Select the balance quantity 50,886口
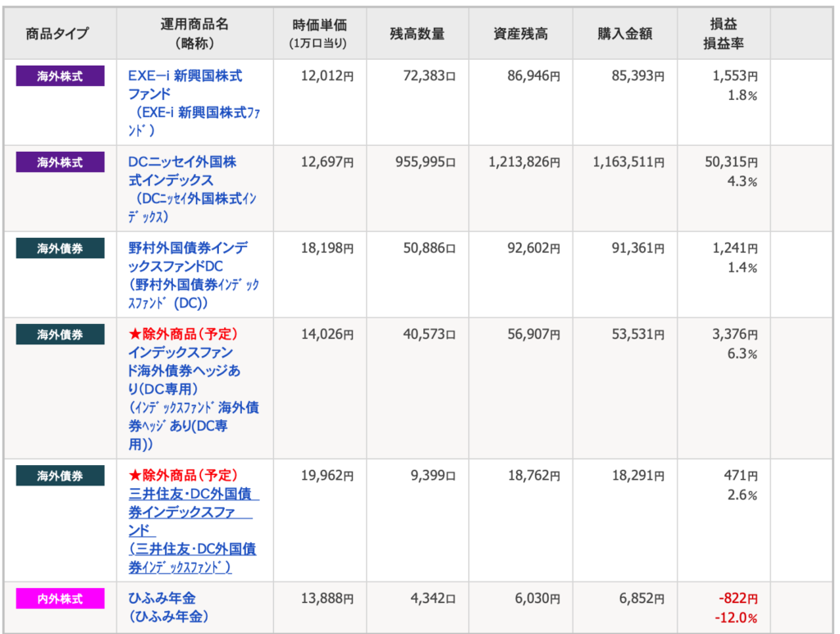The height and width of the screenshot is (634, 840). (430, 249)
